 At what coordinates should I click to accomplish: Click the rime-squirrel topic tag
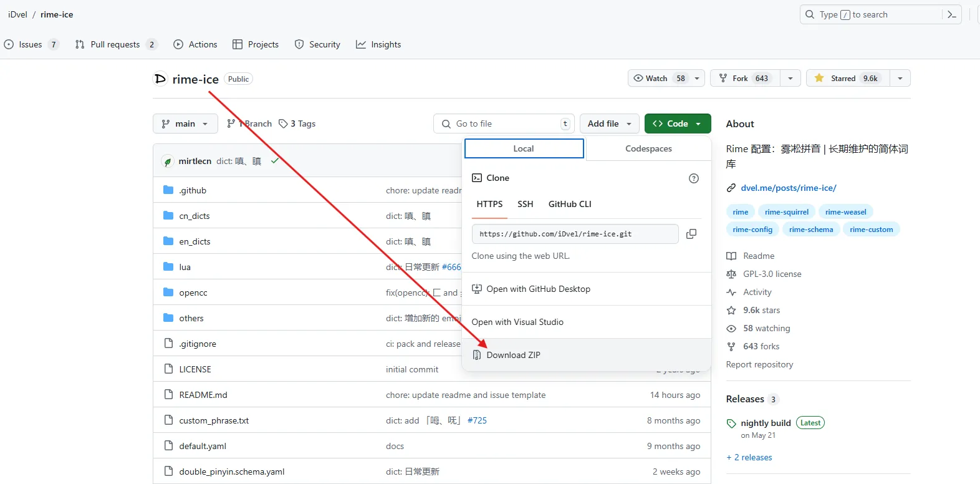pyautogui.click(x=787, y=212)
